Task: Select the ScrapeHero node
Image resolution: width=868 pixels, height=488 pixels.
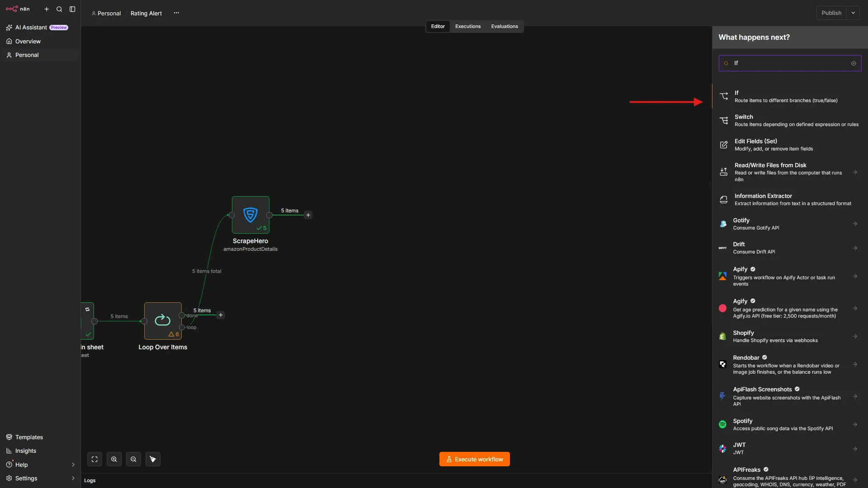Action: click(x=250, y=215)
